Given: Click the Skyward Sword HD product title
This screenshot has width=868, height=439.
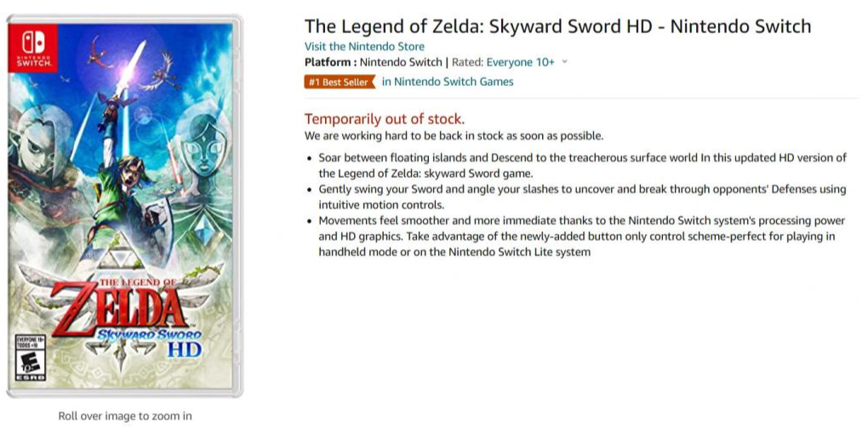Looking at the screenshot, I should [557, 26].
